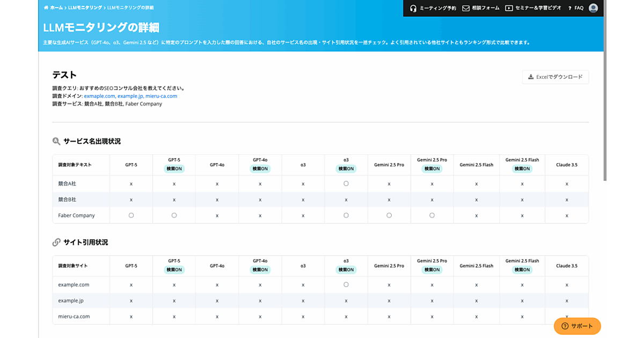Click the circle in 競合A社 row under o3 検索ON
Viewport: 644px width, 338px height.
[x=346, y=183]
